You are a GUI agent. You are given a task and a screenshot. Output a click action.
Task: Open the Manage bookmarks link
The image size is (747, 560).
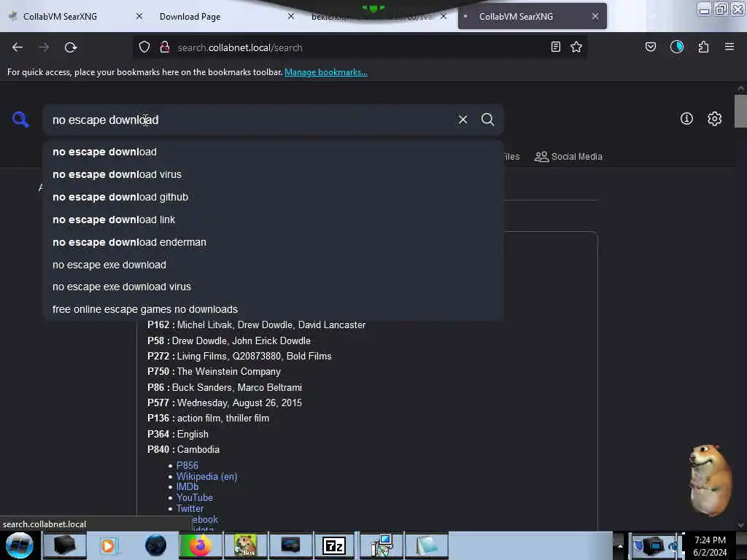(x=326, y=72)
